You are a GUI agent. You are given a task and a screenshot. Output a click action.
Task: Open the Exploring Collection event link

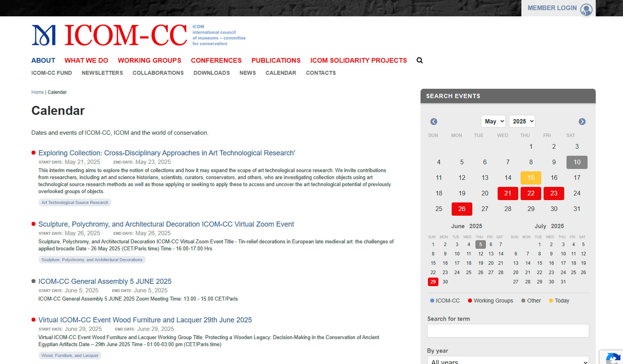pos(167,153)
